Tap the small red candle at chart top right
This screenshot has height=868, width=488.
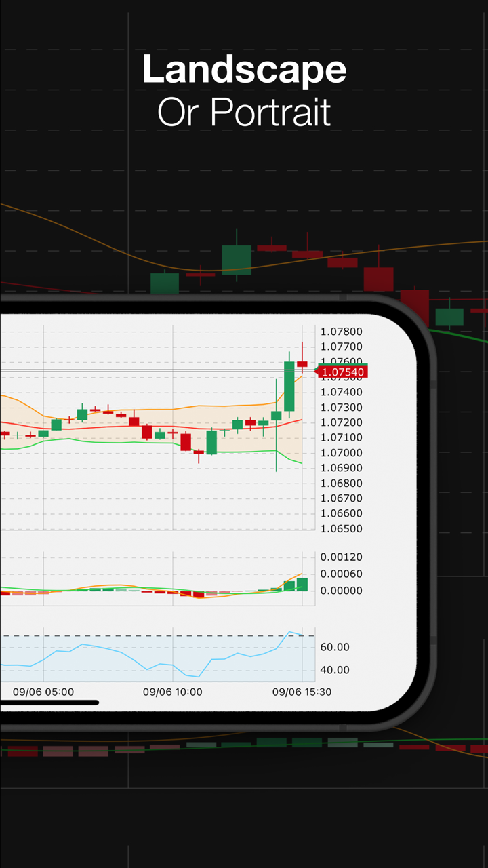[302, 364]
